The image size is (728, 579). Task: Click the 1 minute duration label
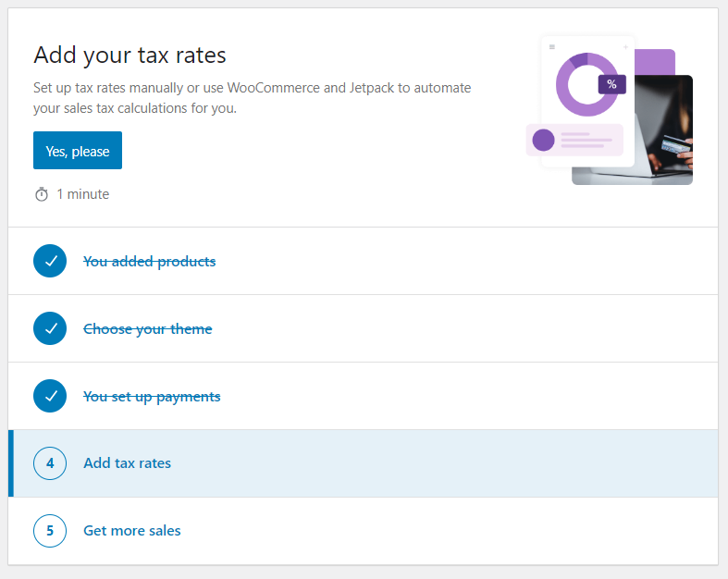coord(83,194)
